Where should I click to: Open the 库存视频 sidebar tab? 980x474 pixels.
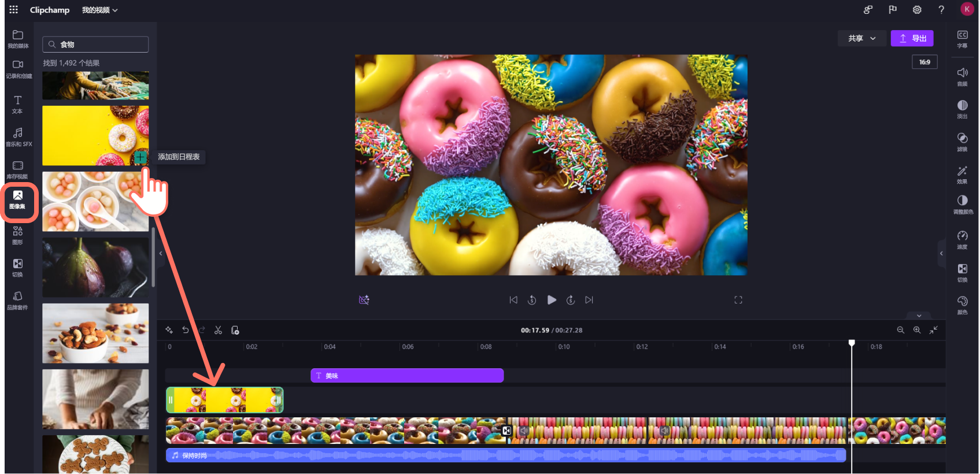18,170
